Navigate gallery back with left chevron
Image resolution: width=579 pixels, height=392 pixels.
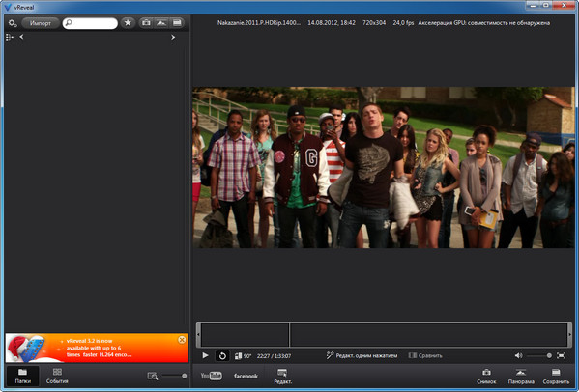click(x=21, y=37)
